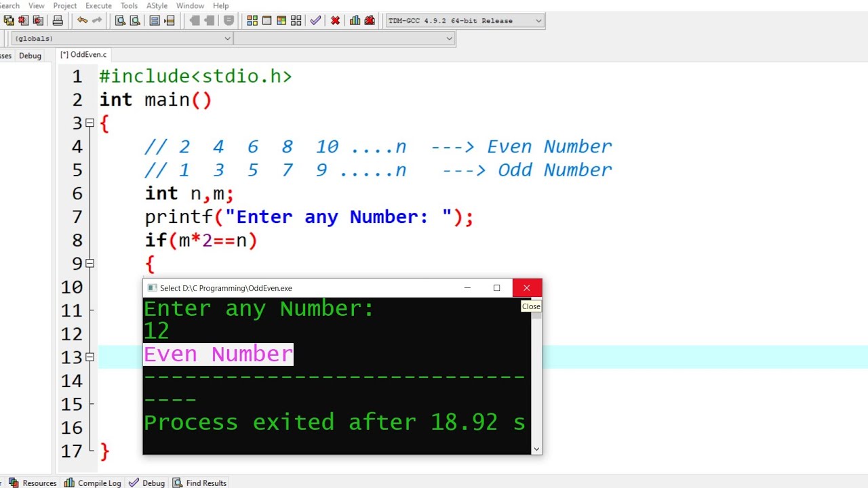Click the Even Number comment on line 4
This screenshot has height=488, width=868.
coord(378,147)
